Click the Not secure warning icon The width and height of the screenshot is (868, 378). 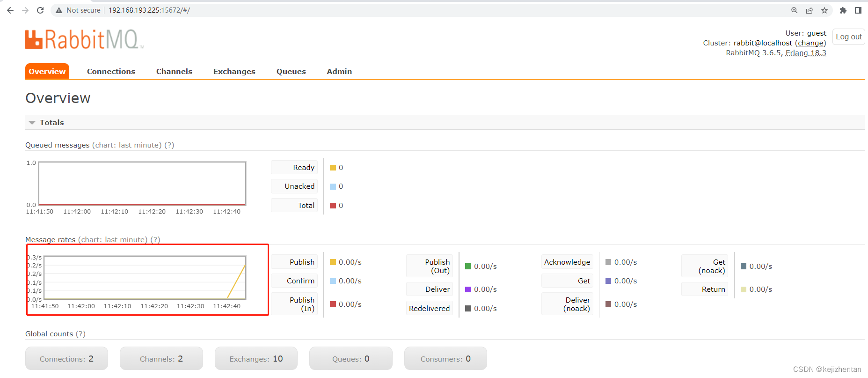[x=59, y=10]
